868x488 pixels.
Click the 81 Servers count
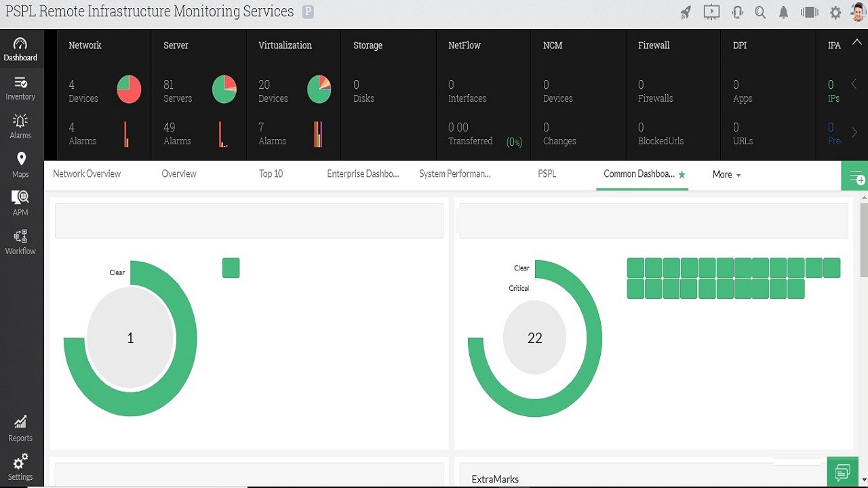(x=178, y=91)
